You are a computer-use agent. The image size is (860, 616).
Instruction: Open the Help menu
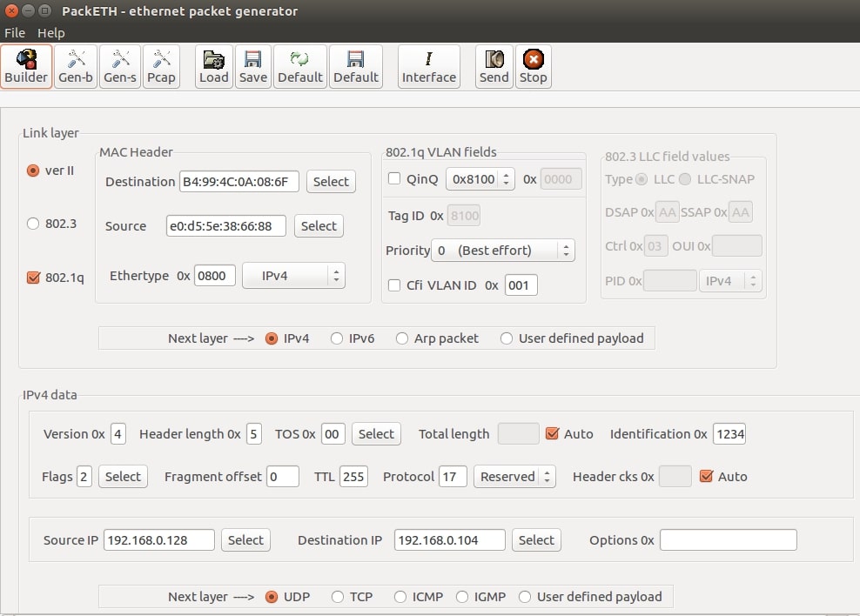point(51,33)
